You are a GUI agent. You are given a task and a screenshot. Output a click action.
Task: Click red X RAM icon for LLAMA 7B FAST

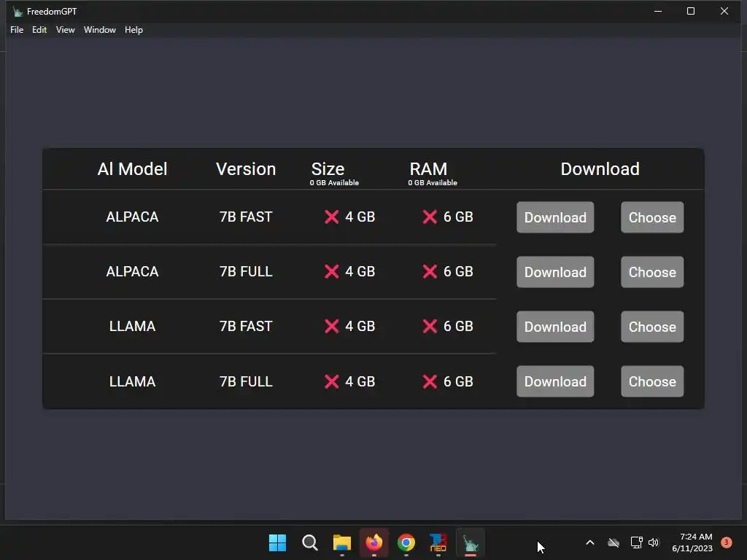tap(430, 326)
